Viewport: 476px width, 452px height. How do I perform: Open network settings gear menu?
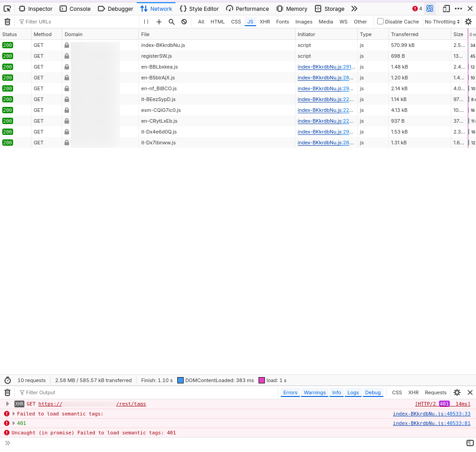tap(468, 22)
